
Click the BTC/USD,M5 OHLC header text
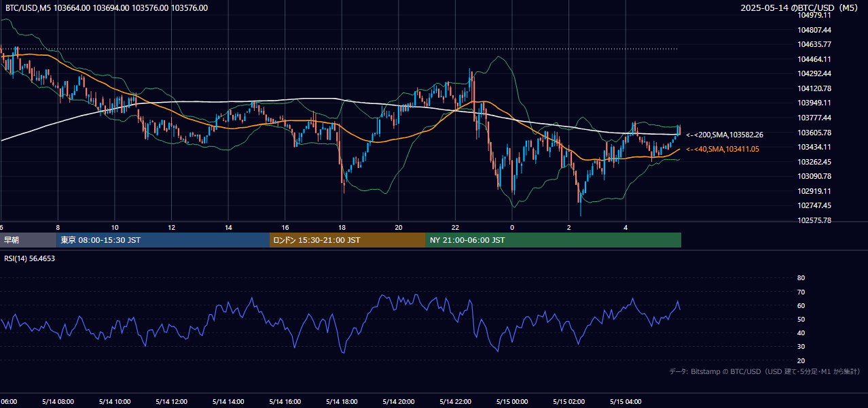point(107,8)
